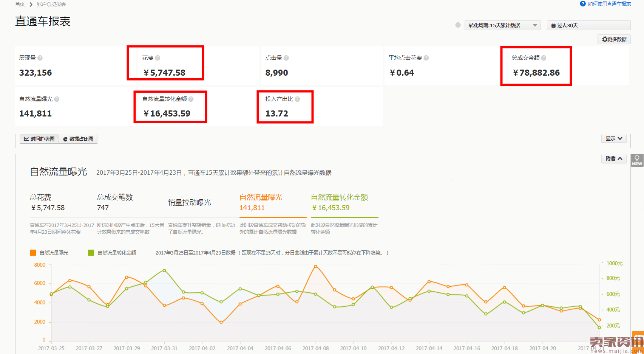Open the 转化周期:15天累计数据 dropdown
This screenshot has height=354, width=644.
coord(502,25)
